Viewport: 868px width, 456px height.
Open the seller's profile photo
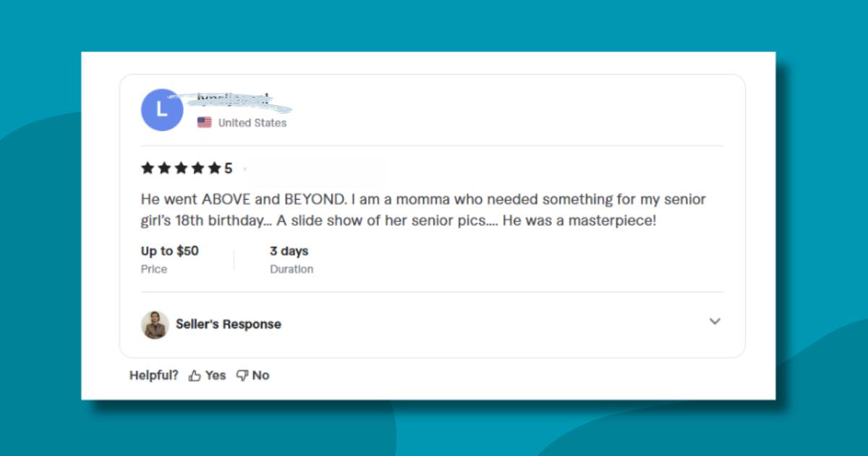[x=155, y=324]
